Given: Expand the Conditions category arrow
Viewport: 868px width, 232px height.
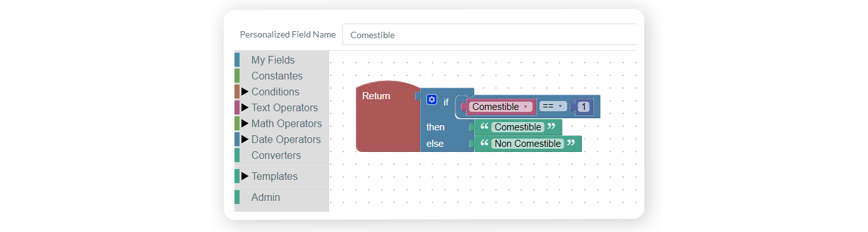Looking at the screenshot, I should click(x=245, y=92).
